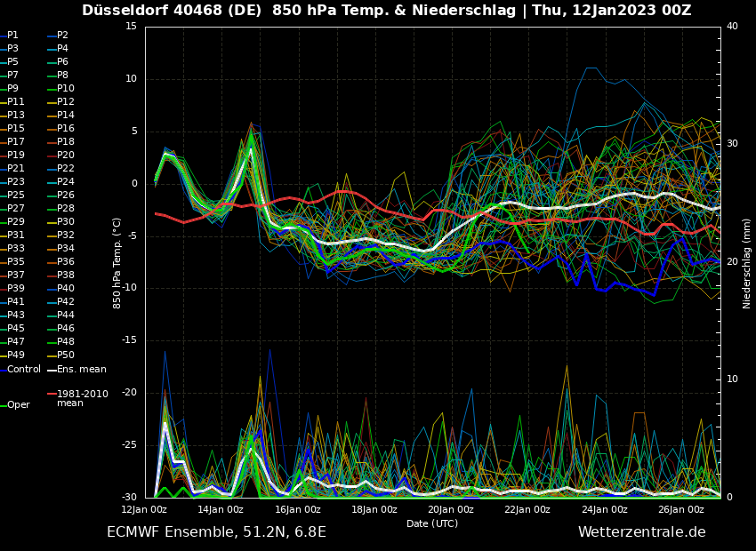Click the P1 legend entry
This screenshot has height=551, width=756.
(x=12, y=36)
